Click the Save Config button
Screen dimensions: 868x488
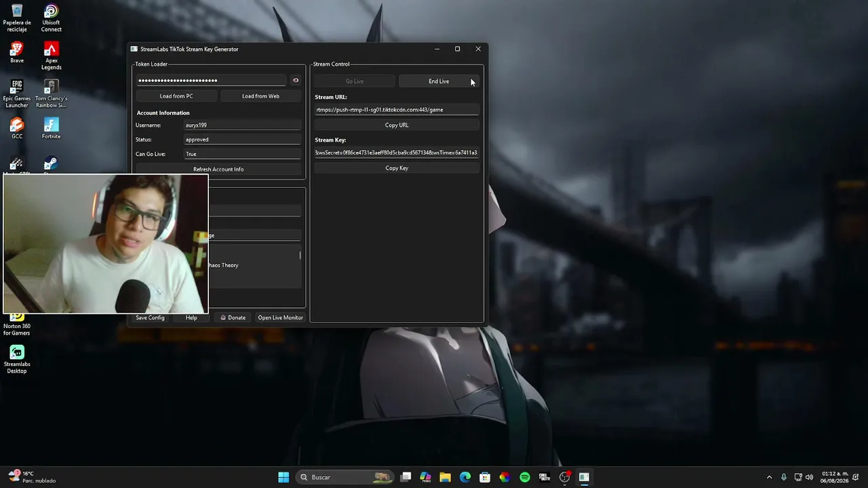(150, 318)
